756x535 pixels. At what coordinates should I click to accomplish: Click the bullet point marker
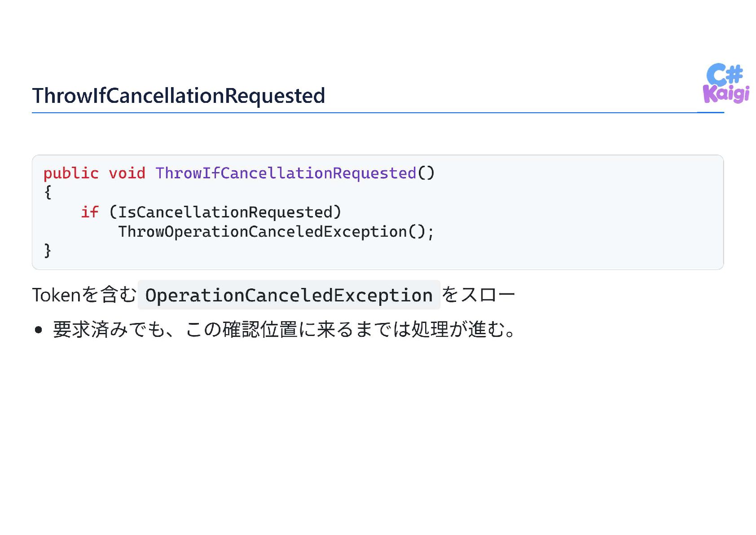point(38,330)
